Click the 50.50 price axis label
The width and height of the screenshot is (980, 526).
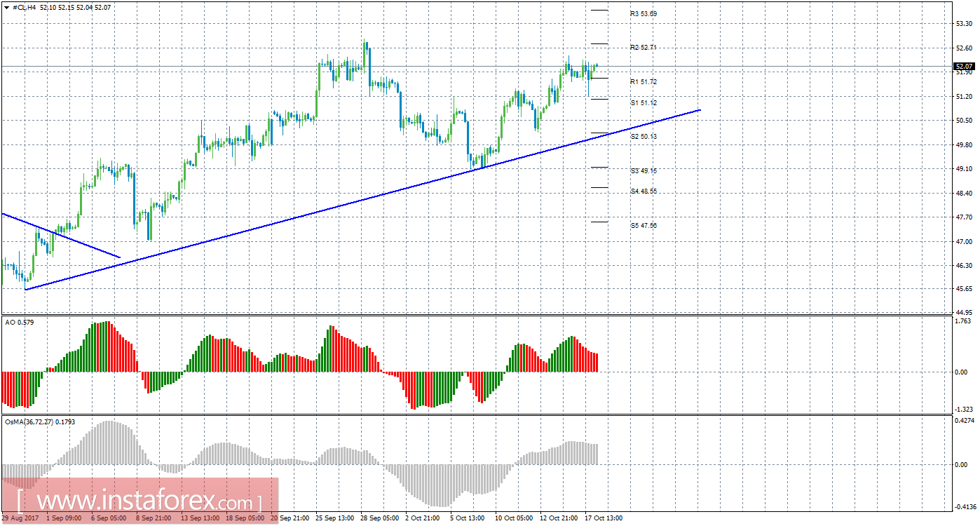tap(964, 120)
